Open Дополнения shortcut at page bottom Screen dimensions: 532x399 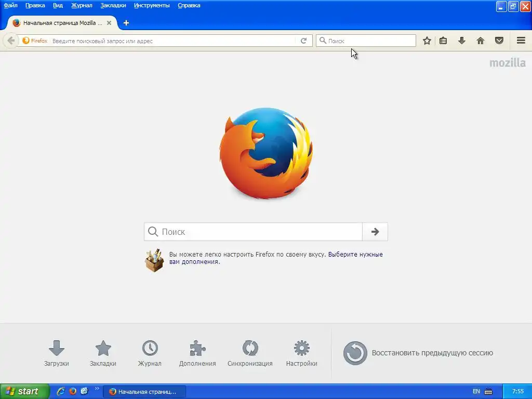click(x=197, y=353)
